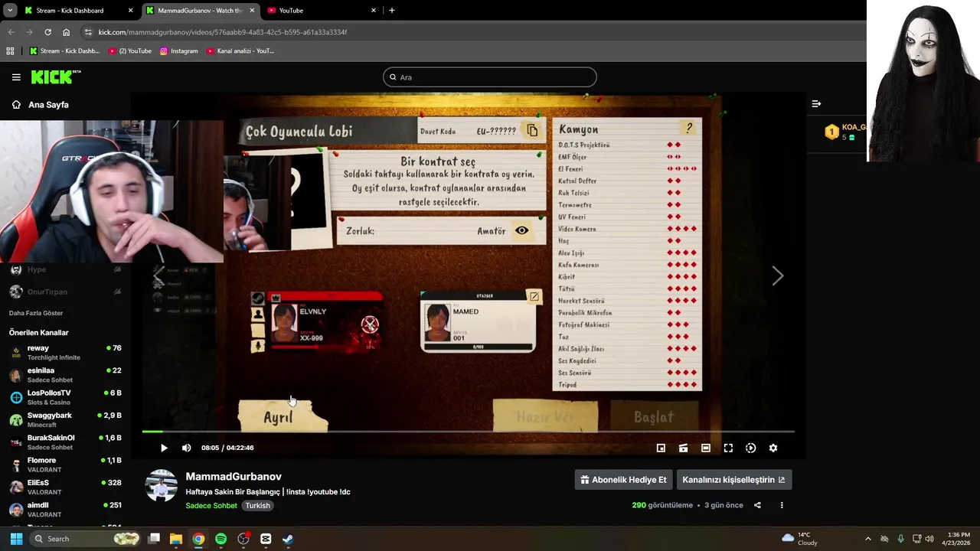
Task: Open a new browser tab
Action: tap(392, 11)
